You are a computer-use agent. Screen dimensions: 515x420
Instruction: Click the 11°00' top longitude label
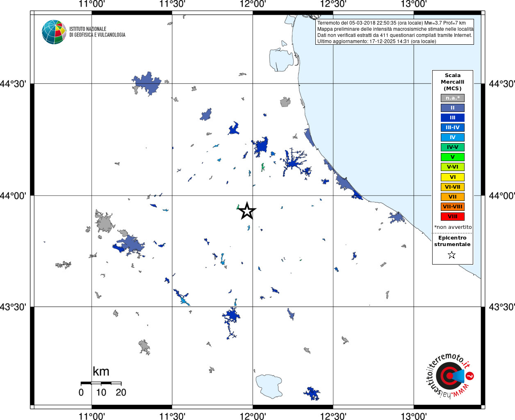point(92,5)
